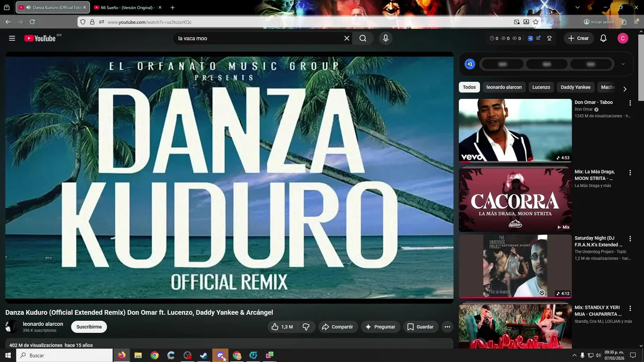Start voice search with the microphone
This screenshot has height=362, width=644.
(x=385, y=38)
